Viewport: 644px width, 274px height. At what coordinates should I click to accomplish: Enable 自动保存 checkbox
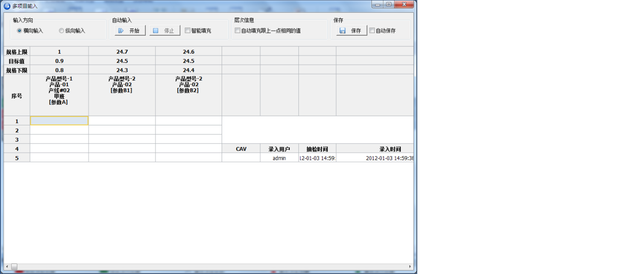[x=372, y=31]
